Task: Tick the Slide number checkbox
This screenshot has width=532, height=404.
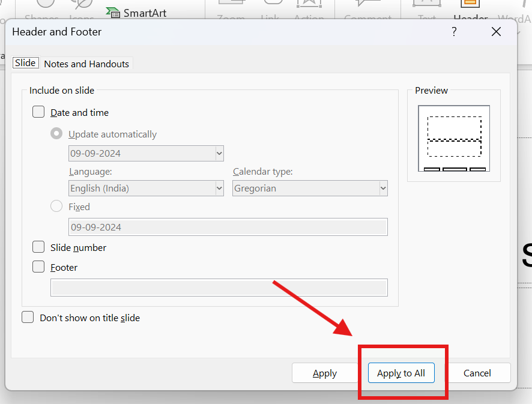Action: click(38, 247)
